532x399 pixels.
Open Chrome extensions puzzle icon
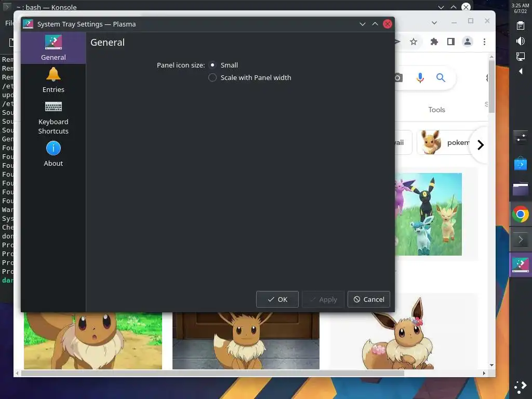coord(434,42)
